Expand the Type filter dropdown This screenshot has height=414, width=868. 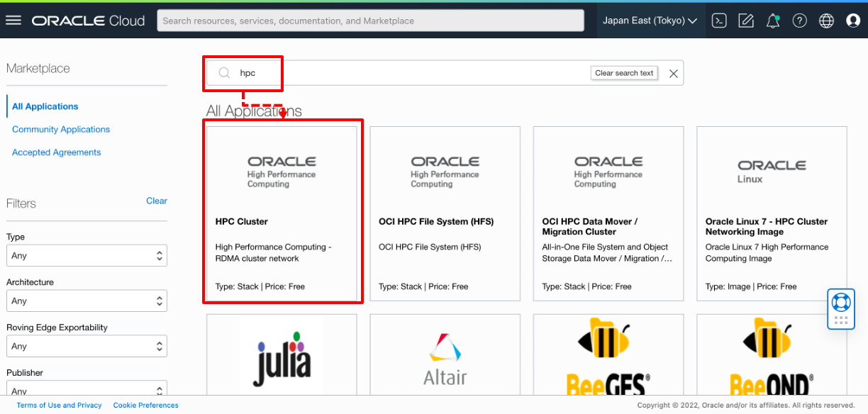coord(87,255)
